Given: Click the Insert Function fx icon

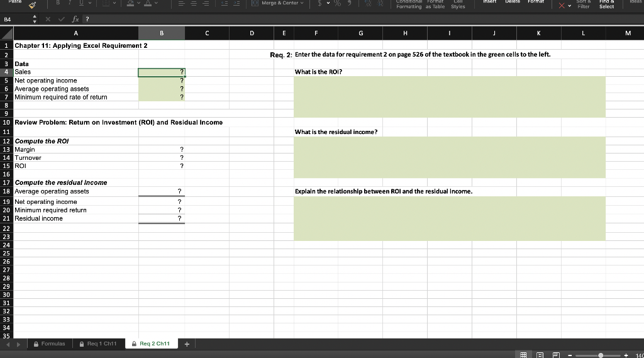Looking at the screenshot, I should pos(75,20).
